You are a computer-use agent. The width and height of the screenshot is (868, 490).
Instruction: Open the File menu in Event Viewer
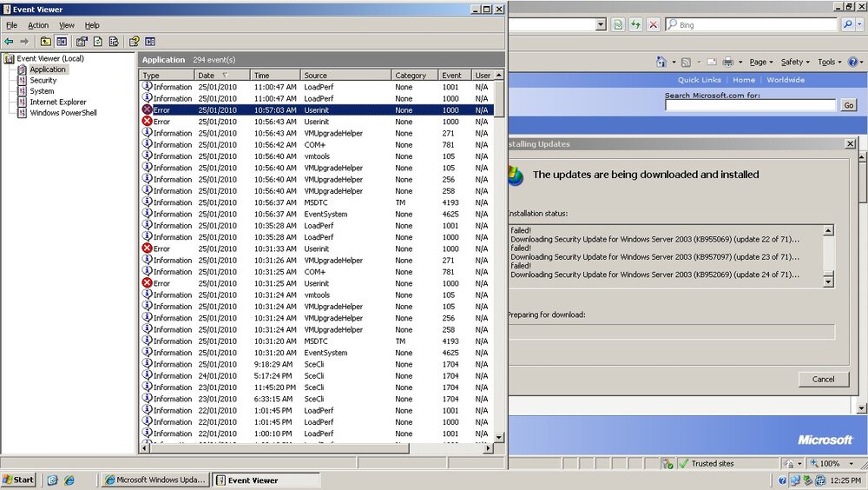click(11, 25)
